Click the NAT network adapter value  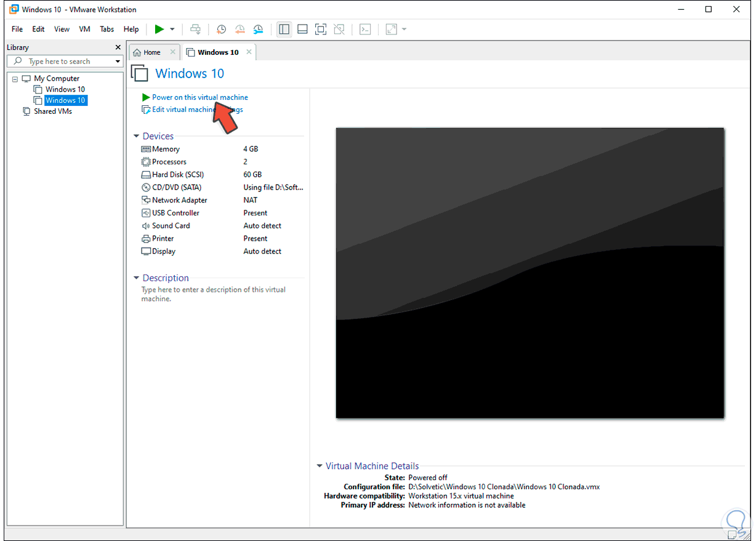point(251,200)
